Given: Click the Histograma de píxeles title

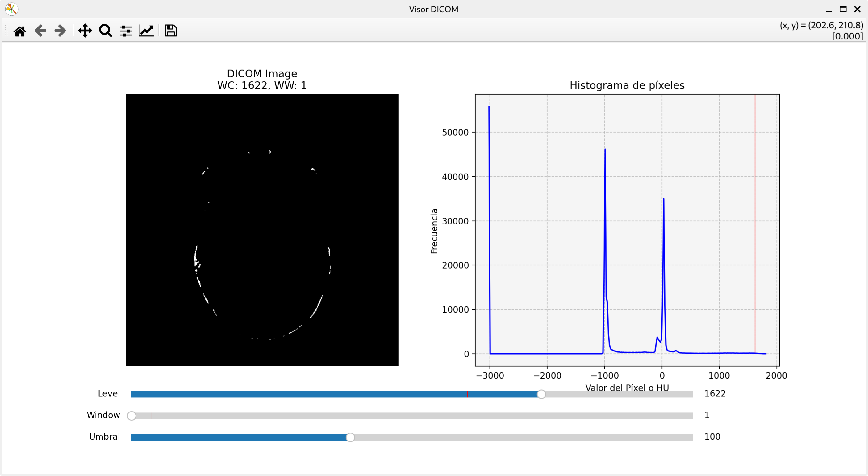Looking at the screenshot, I should click(627, 85).
